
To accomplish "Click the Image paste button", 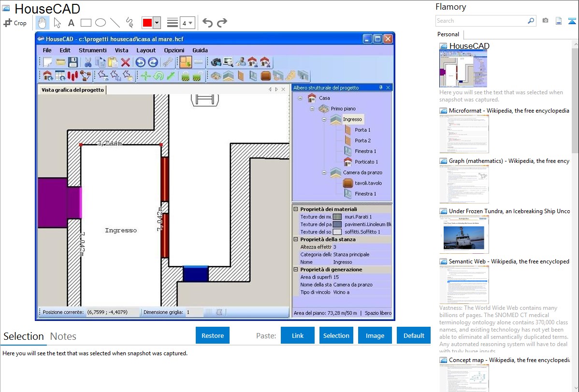I will click(x=375, y=335).
